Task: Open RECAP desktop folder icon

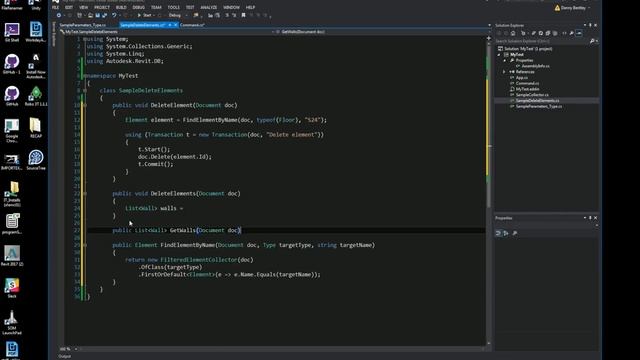Action: tap(36, 128)
